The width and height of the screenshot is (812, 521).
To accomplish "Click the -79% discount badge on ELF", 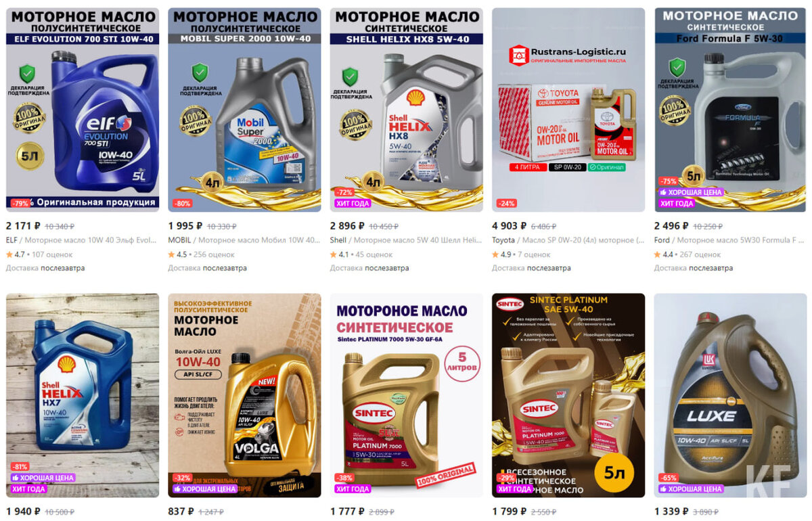I will coord(20,203).
